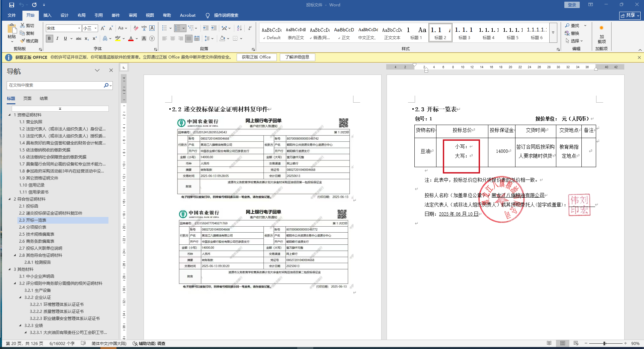Apply superscript formatting
Screen dimensions: 644x349
pos(95,38)
